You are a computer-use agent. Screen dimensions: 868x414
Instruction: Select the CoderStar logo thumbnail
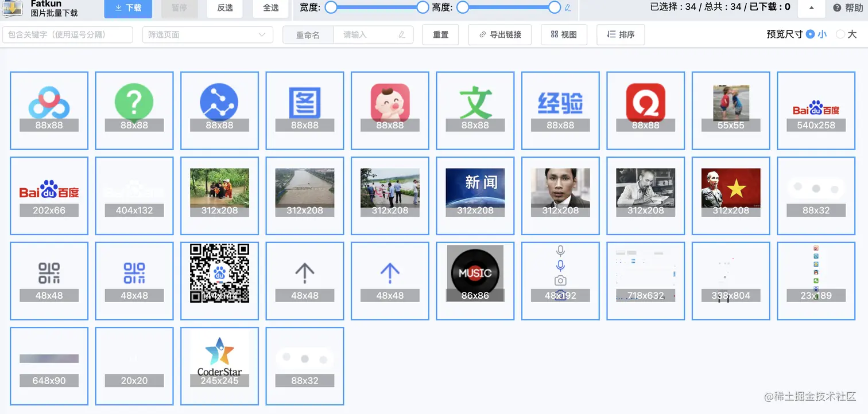point(219,366)
